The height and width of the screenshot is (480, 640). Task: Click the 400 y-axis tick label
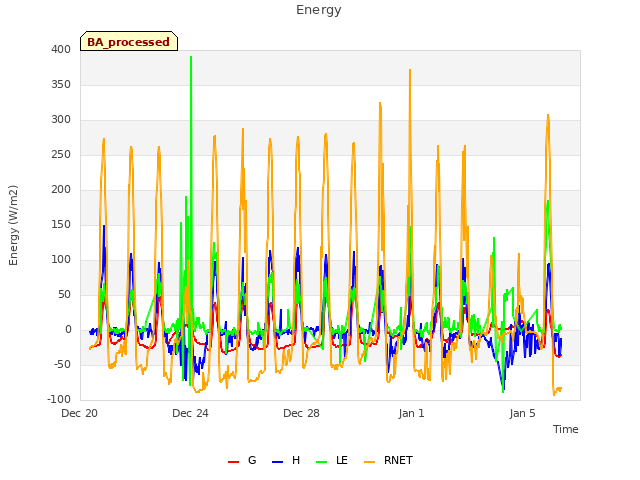(x=61, y=49)
